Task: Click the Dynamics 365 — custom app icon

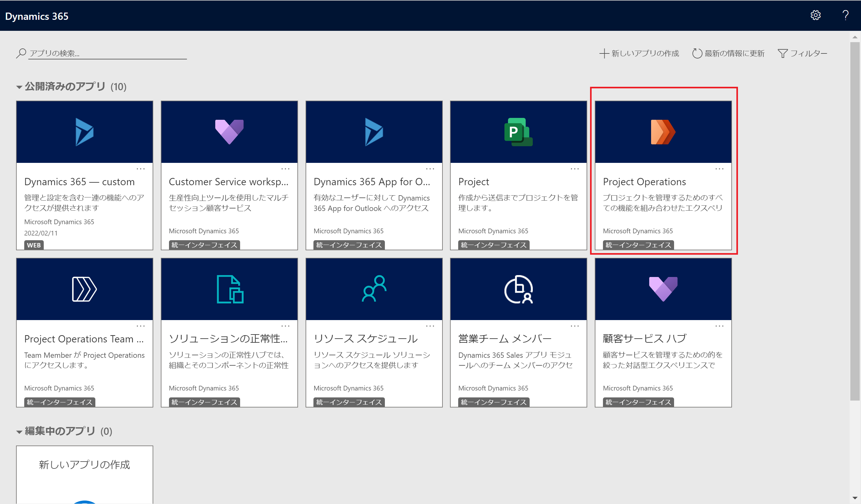Action: [x=84, y=132]
